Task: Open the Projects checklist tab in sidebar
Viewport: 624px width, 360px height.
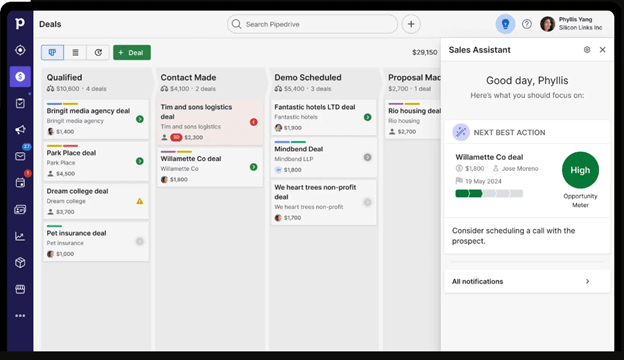Action: (x=20, y=103)
